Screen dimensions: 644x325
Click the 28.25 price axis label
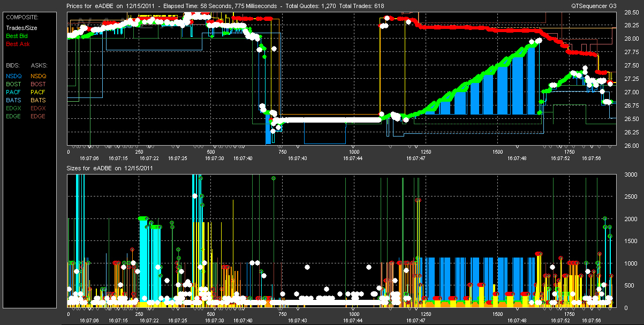pyautogui.click(x=631, y=26)
